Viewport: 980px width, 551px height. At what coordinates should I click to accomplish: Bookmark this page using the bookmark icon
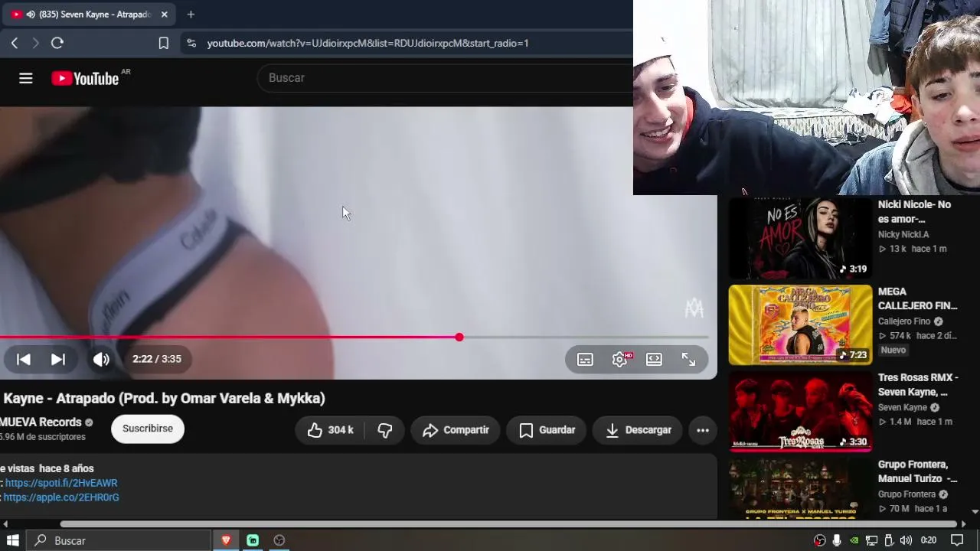[x=163, y=44]
